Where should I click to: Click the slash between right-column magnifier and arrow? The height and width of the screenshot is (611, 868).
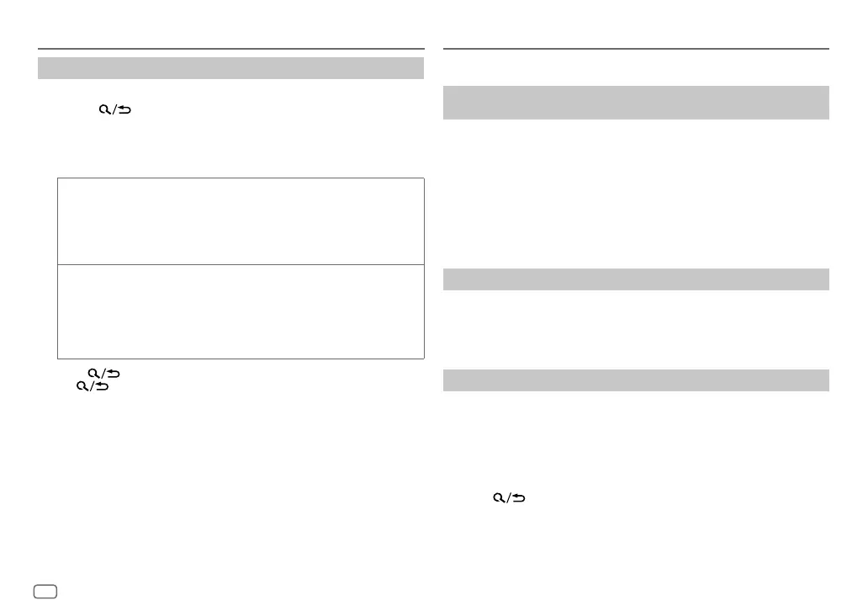pyautogui.click(x=509, y=498)
